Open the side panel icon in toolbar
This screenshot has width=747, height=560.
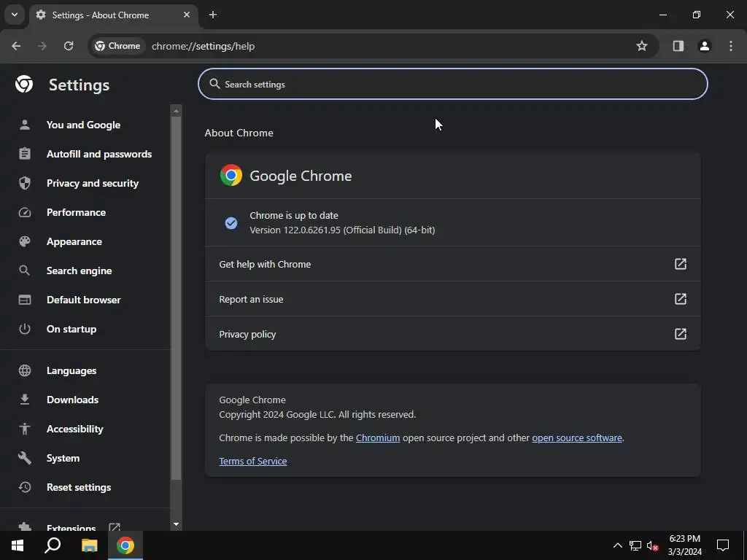click(678, 46)
